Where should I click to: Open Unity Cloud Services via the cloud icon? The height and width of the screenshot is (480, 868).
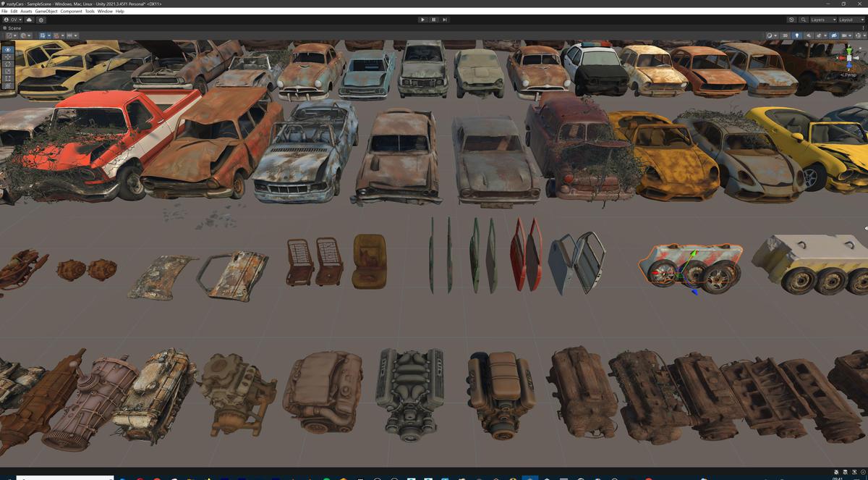pyautogui.click(x=29, y=20)
